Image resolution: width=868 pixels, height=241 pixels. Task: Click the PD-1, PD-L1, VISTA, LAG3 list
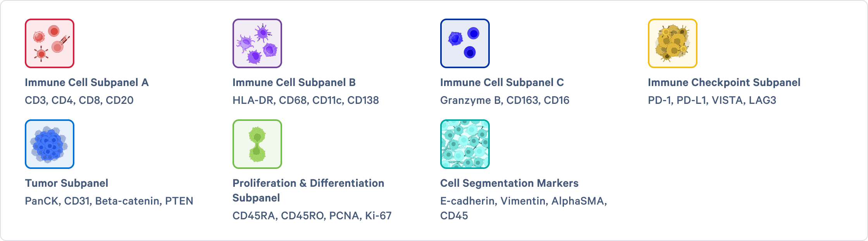[712, 100]
